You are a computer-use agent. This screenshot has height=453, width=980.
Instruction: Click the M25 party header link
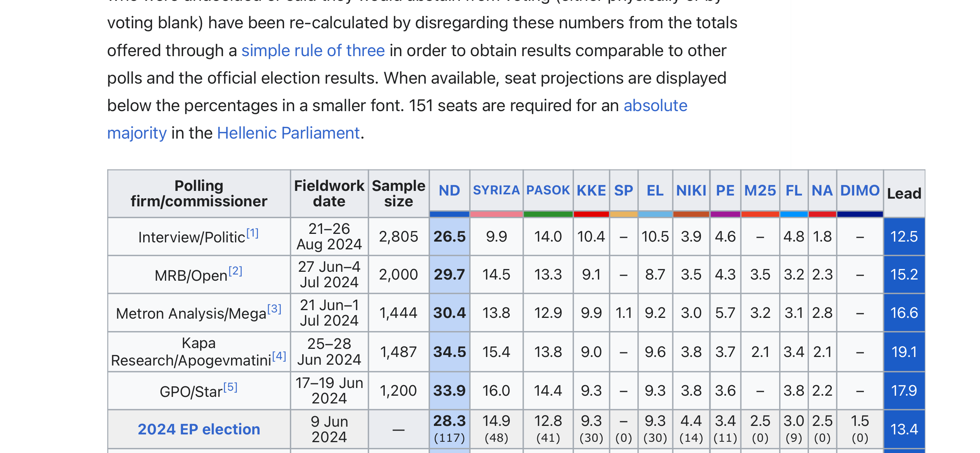point(760,190)
